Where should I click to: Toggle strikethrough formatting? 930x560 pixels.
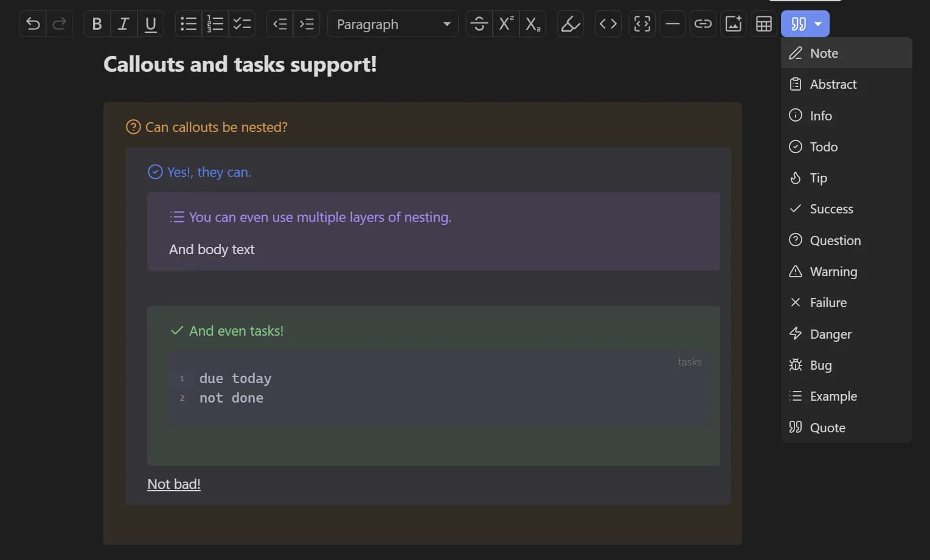(479, 24)
